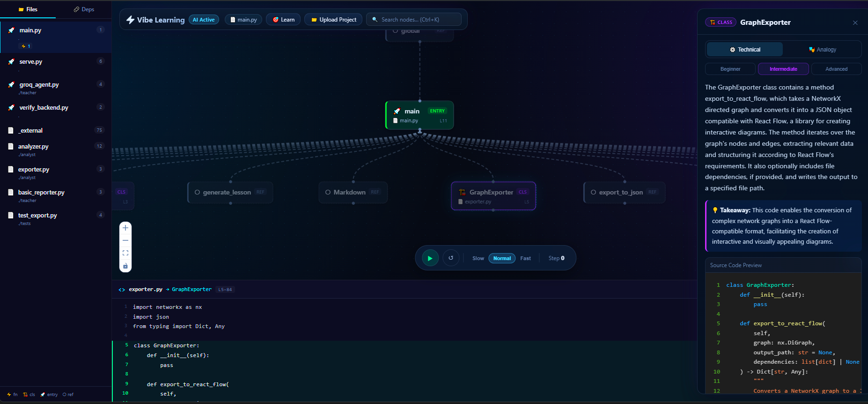
Task: Click the rocket icon beside main.py in file list
Action: click(x=11, y=30)
